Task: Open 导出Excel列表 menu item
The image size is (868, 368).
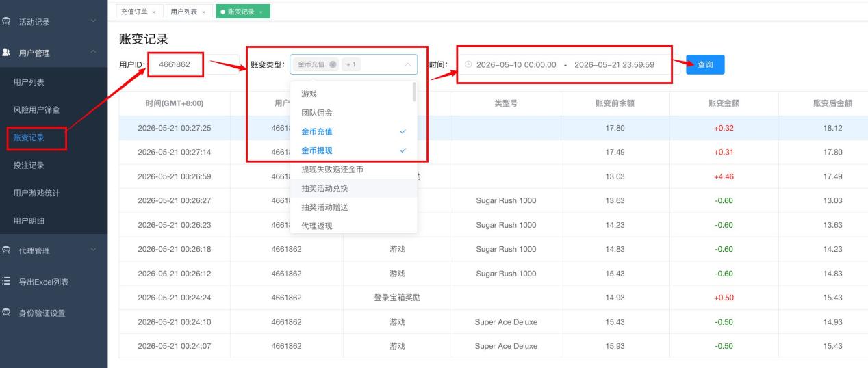Action: coord(44,282)
